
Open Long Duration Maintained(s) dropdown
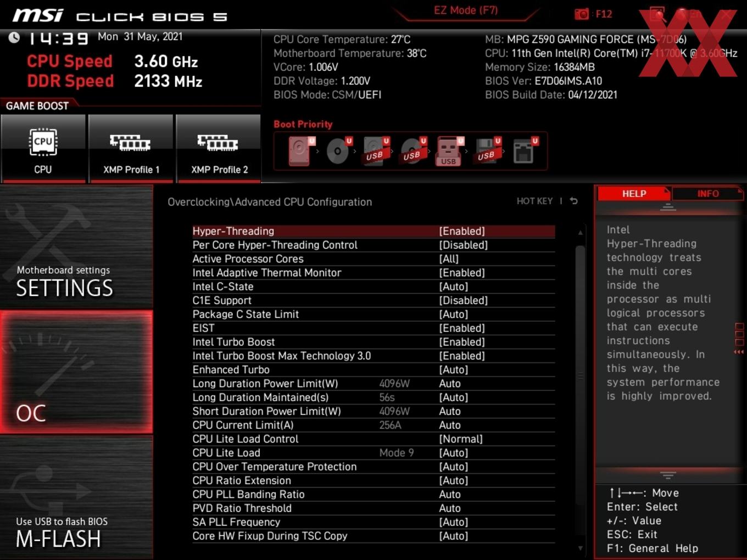pyautogui.click(x=454, y=397)
